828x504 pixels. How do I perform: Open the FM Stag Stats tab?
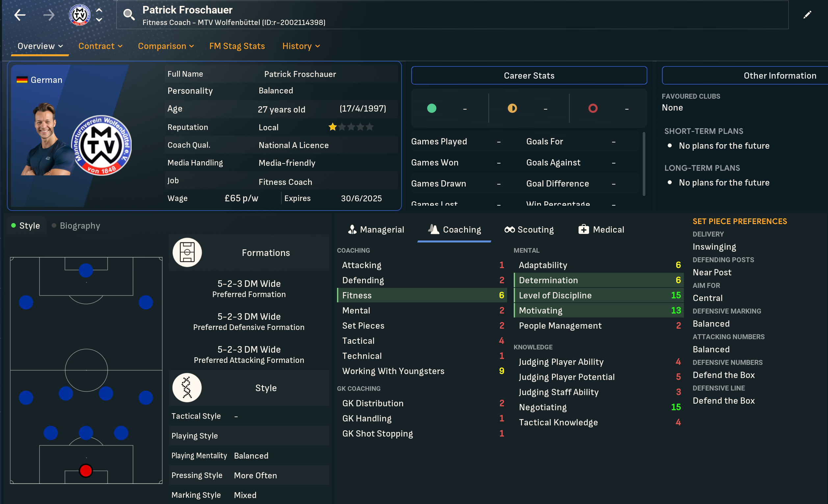pyautogui.click(x=237, y=46)
